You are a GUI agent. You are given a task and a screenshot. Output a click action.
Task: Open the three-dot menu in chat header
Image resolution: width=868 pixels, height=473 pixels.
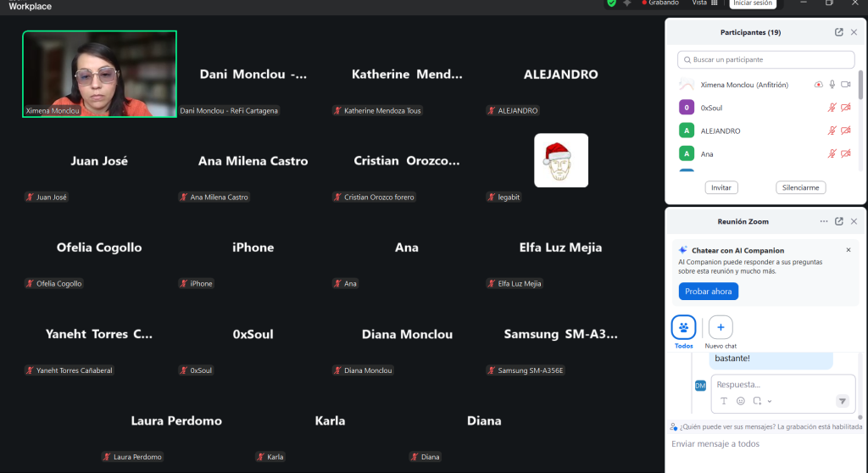(823, 221)
